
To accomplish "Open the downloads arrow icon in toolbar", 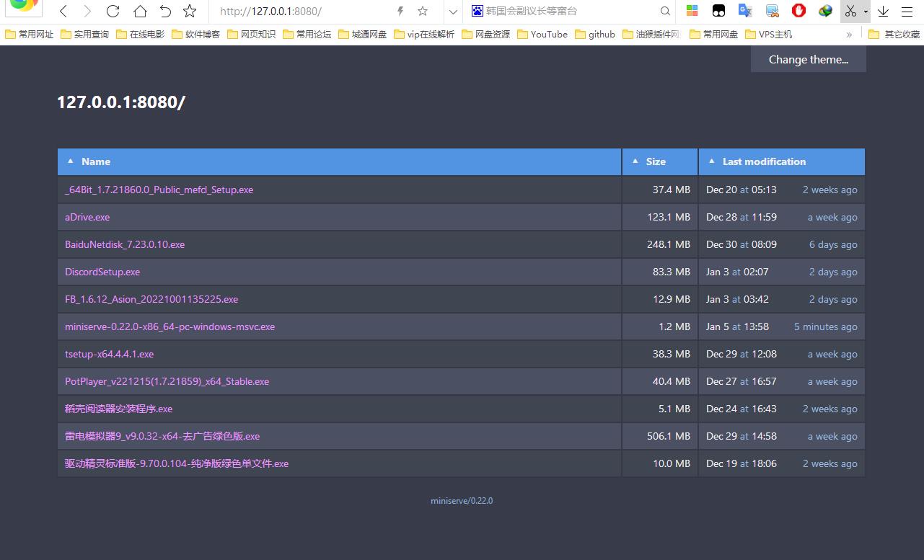I will [883, 11].
